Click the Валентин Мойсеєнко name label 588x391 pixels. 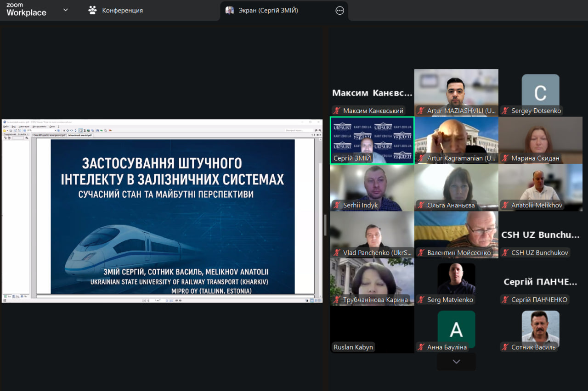point(459,252)
